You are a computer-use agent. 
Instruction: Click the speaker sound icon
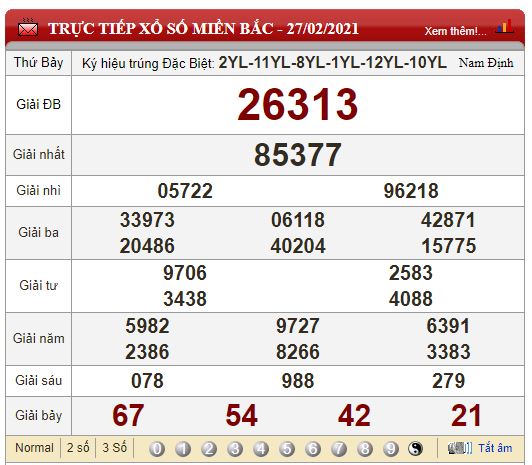460,448
